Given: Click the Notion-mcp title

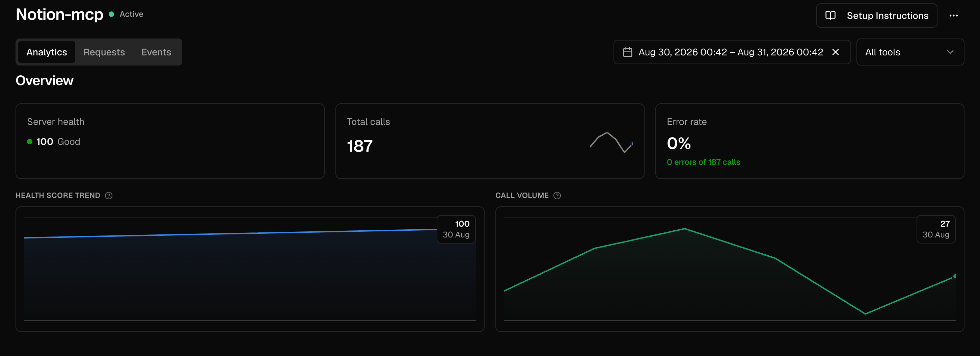Looking at the screenshot, I should tap(59, 15).
